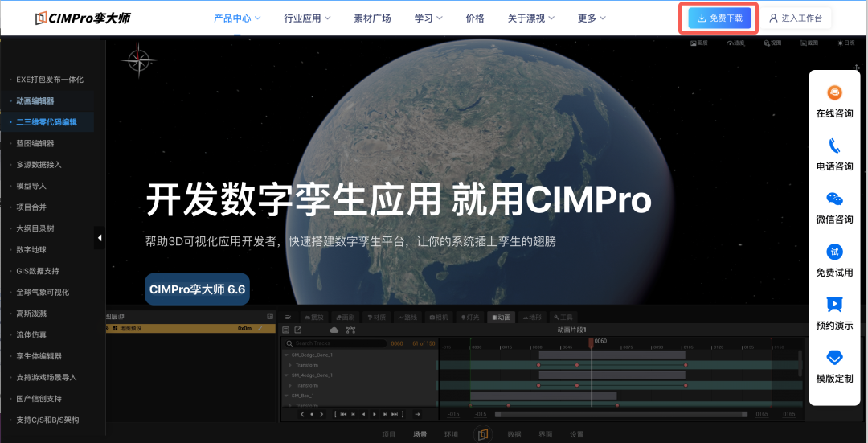This screenshot has width=868, height=443.
Task: Switch to the 摆放 tab
Action: pyautogui.click(x=314, y=318)
